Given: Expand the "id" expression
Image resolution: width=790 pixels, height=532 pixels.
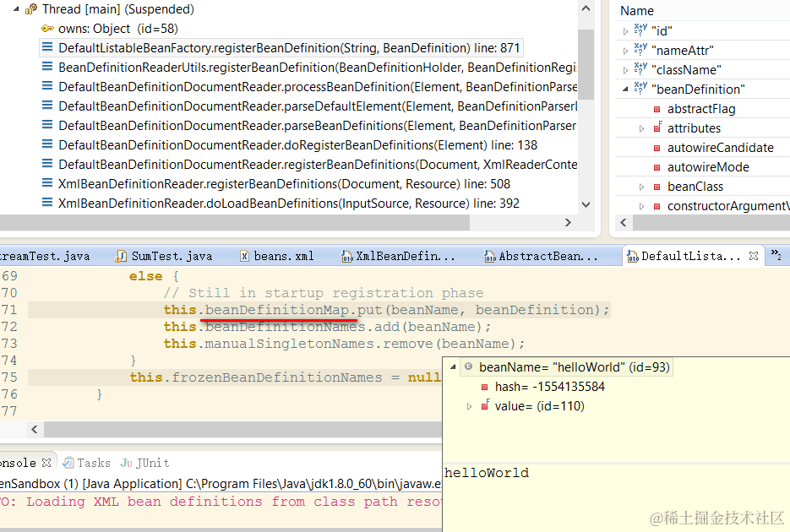Looking at the screenshot, I should [x=625, y=32].
